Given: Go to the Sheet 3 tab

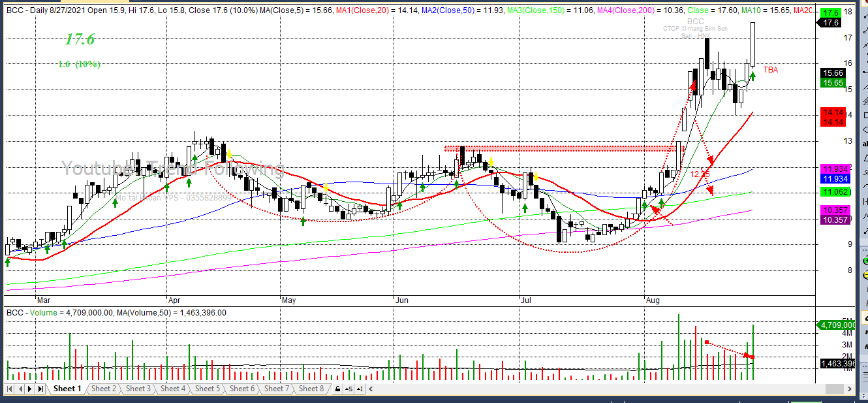Looking at the screenshot, I should tap(138, 389).
